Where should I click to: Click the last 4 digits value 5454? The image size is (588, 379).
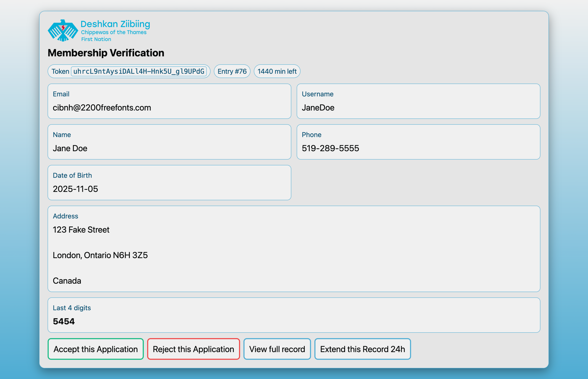click(64, 321)
